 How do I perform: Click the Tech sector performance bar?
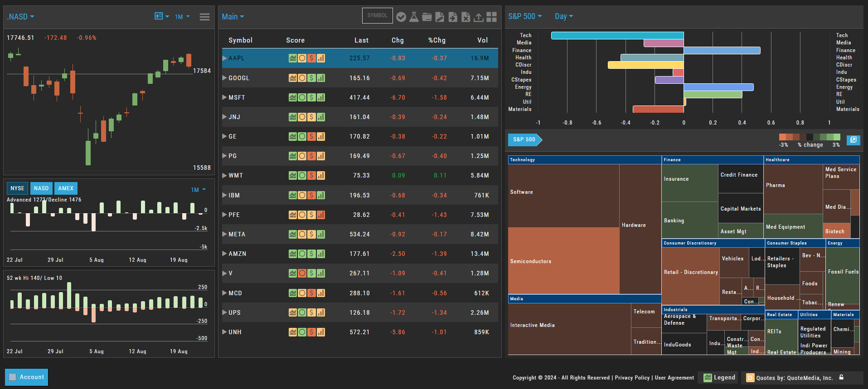[x=617, y=35]
